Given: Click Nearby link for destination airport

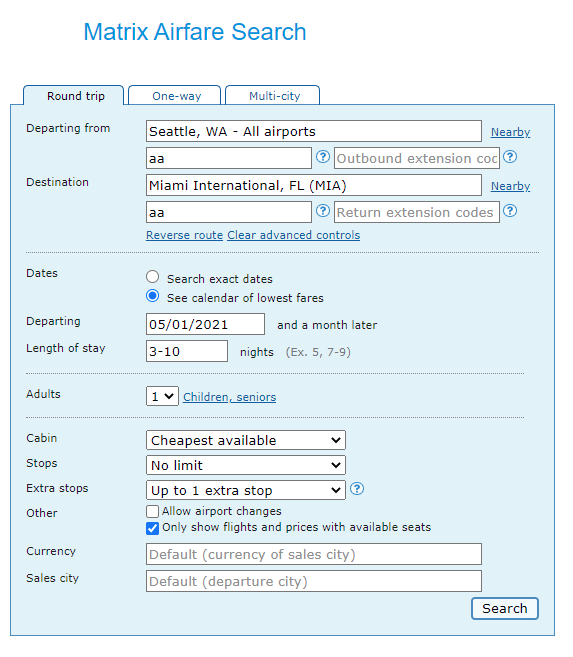Looking at the screenshot, I should pyautogui.click(x=511, y=186).
